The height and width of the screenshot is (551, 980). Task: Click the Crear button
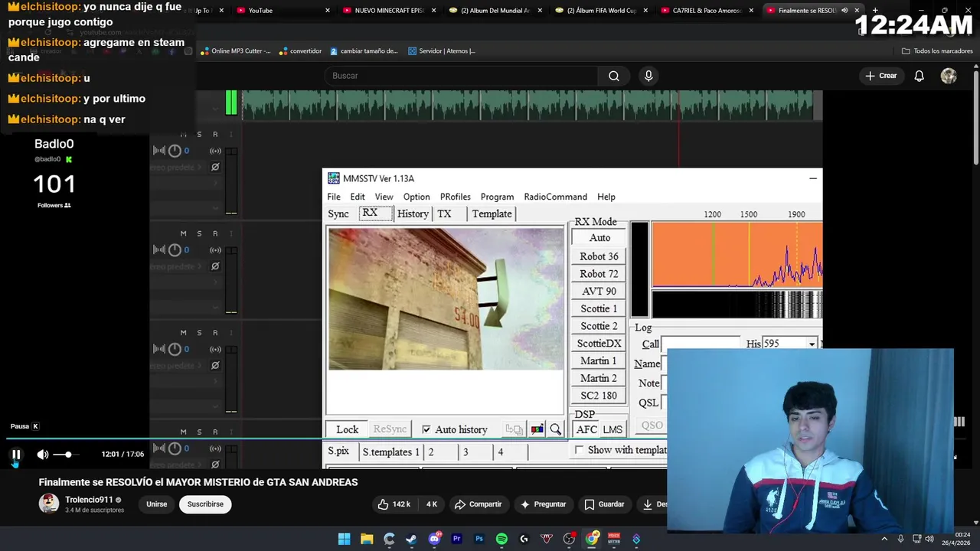click(x=881, y=76)
